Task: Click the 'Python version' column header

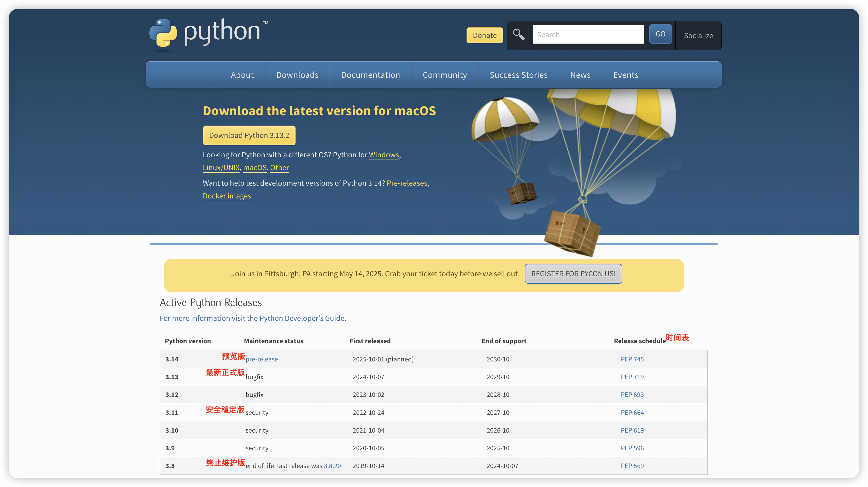Action: [x=188, y=341]
